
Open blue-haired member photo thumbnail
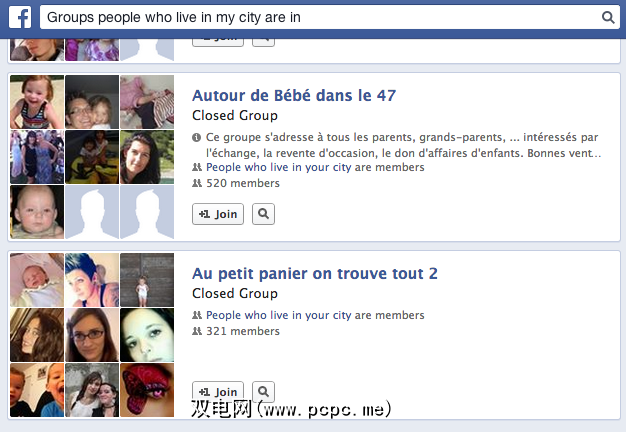pyautogui.click(x=92, y=280)
